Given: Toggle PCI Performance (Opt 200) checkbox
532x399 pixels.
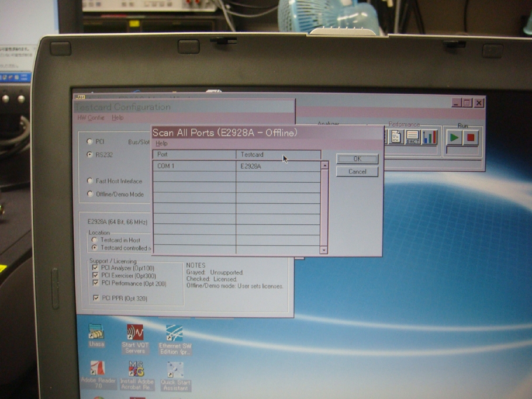Looking at the screenshot, I should coord(96,283).
